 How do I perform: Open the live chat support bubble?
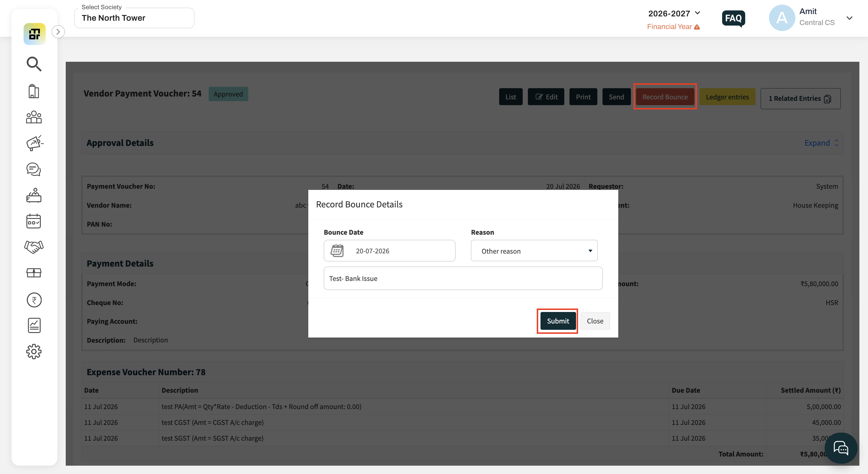pos(841,448)
